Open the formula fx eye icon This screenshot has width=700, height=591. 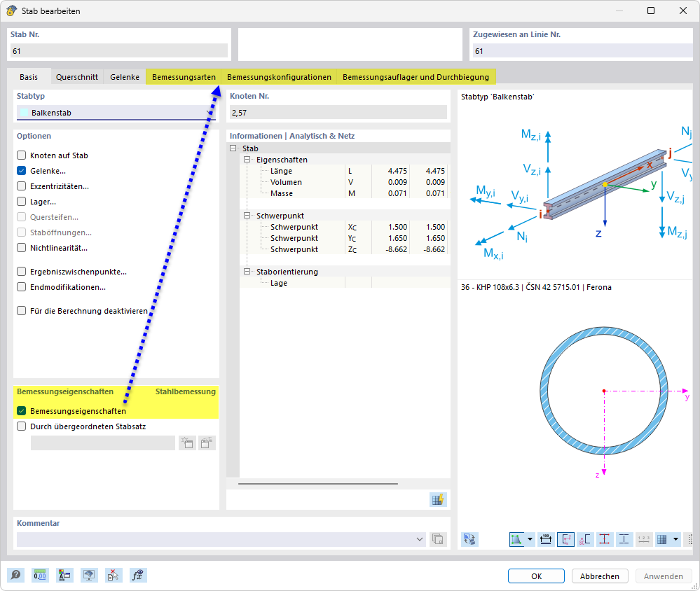[137, 576]
